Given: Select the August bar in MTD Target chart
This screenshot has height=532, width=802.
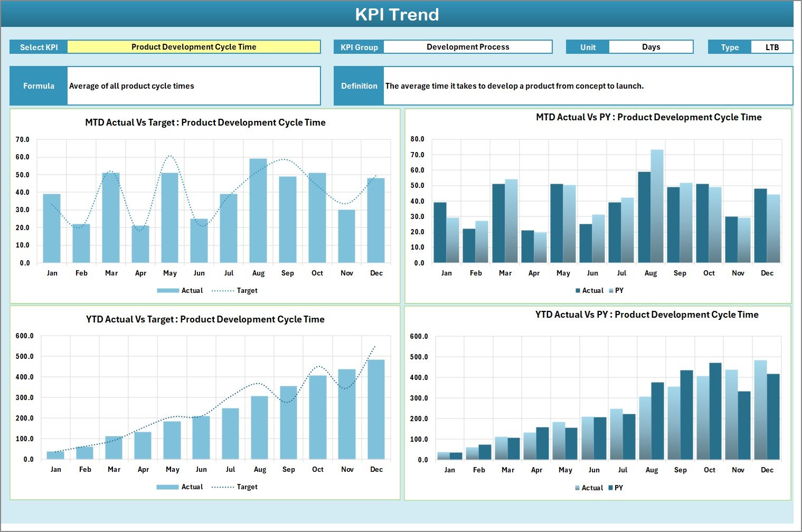Looking at the screenshot, I should click(258, 211).
